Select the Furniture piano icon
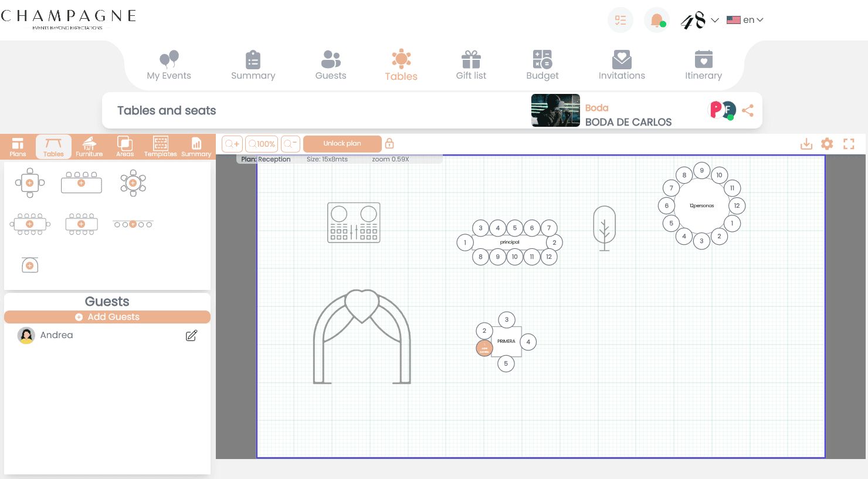868x479 pixels. click(89, 146)
